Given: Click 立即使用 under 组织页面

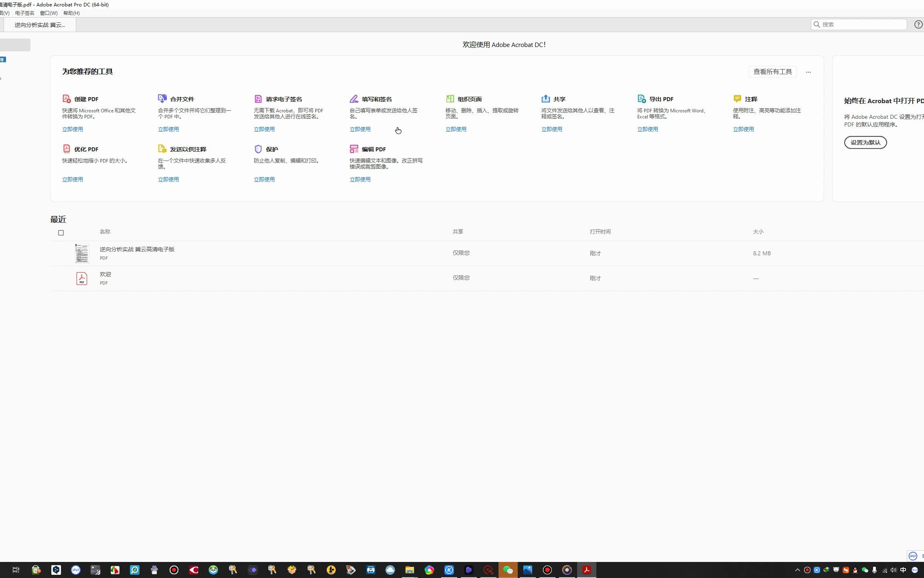Looking at the screenshot, I should coord(456,129).
